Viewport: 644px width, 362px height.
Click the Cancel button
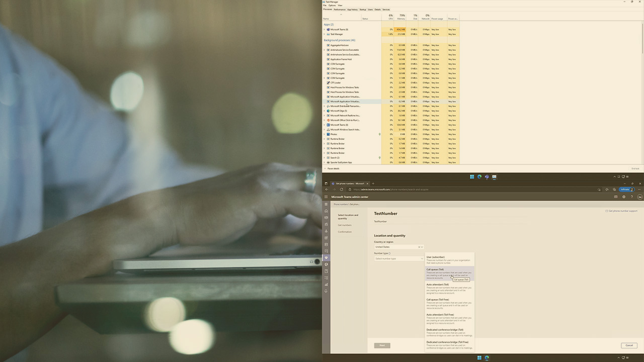(x=629, y=345)
